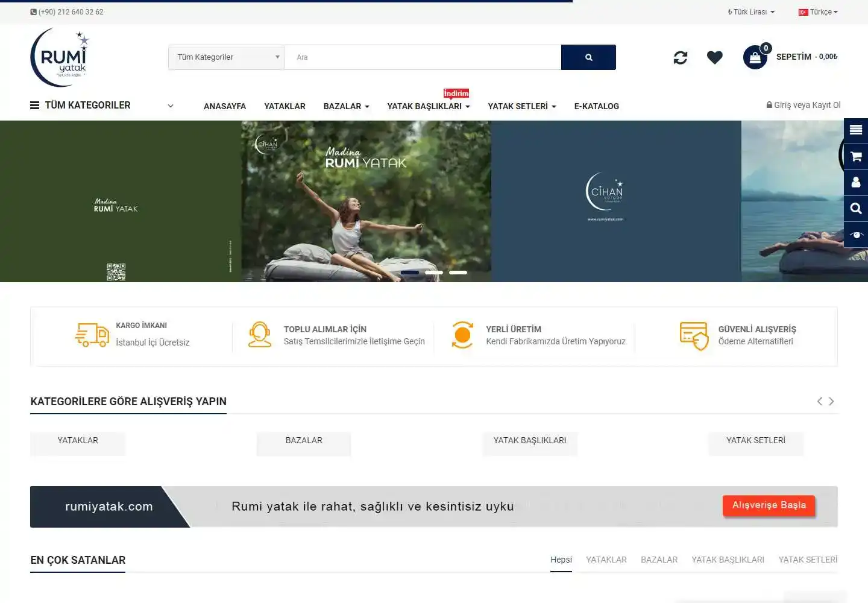Image resolution: width=868 pixels, height=603 pixels.
Task: Go to ANASAYFA menu item
Action: tap(225, 106)
